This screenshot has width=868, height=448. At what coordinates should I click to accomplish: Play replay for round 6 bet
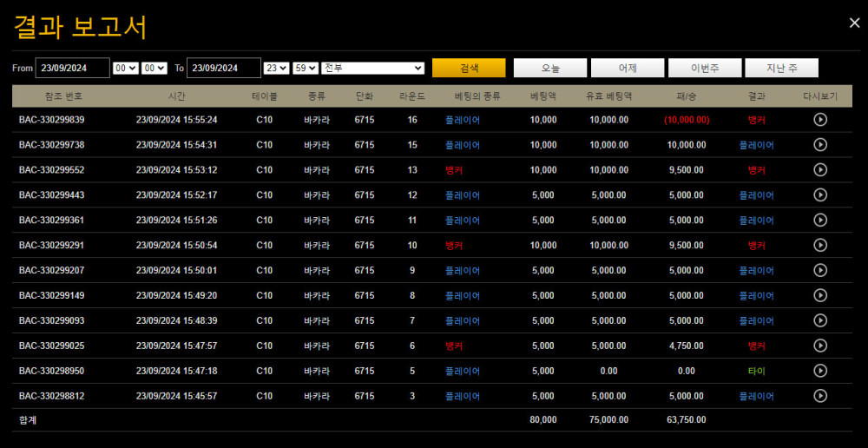click(x=820, y=346)
